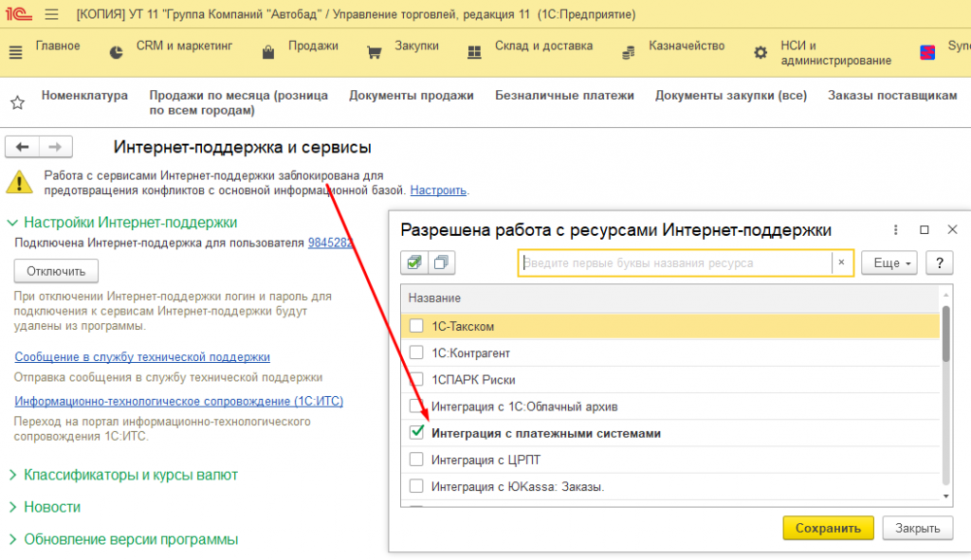
Task: Open the main hamburger menu in title bar
Action: tap(51, 14)
